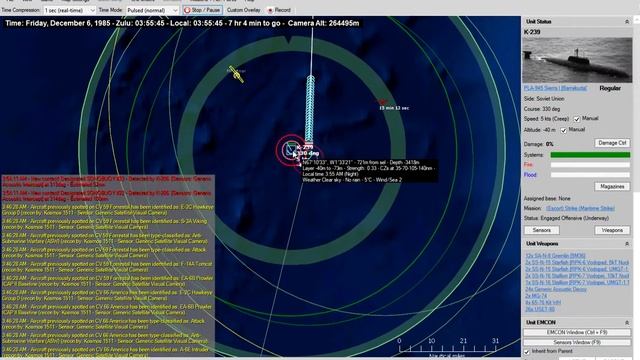Toggle Inherit from Parent checkbox
This screenshot has width=640, height=360.
coord(527,351)
